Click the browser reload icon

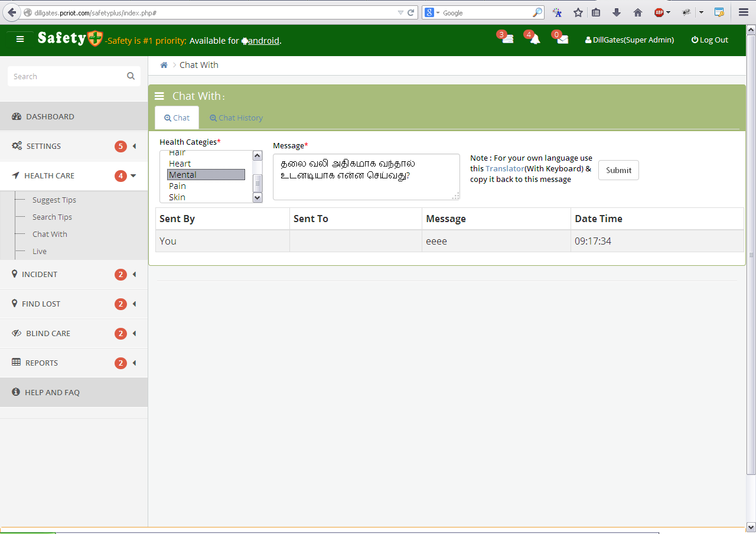(x=411, y=12)
